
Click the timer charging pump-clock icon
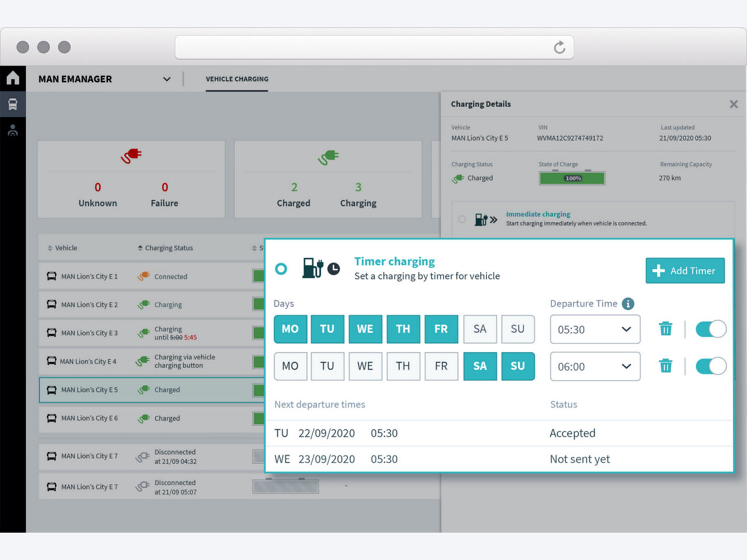pyautogui.click(x=320, y=268)
